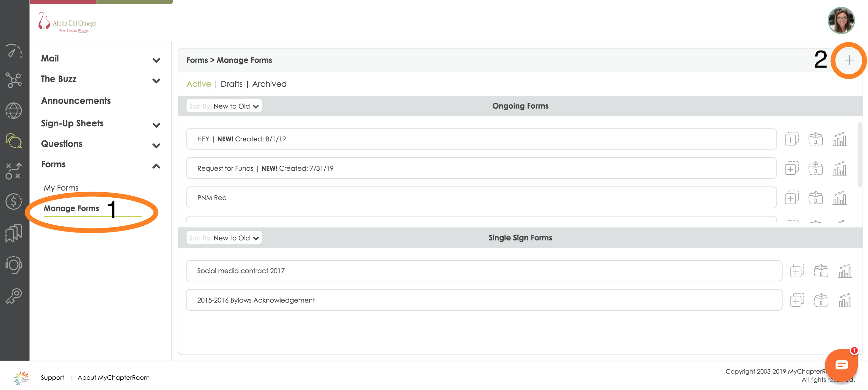Open the chat support bubble
The width and height of the screenshot is (868, 390).
coord(841,365)
